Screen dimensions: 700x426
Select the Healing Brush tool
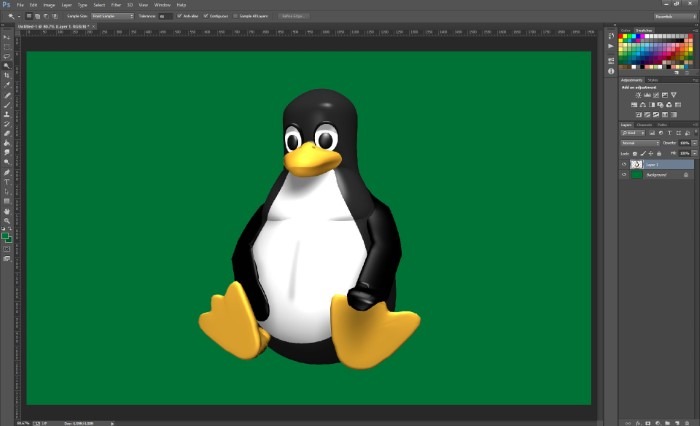[x=7, y=95]
